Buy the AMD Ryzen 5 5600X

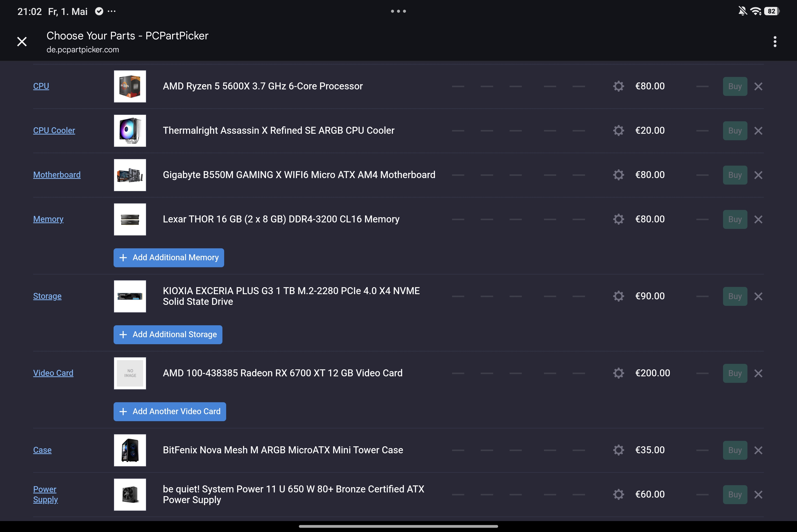click(735, 86)
